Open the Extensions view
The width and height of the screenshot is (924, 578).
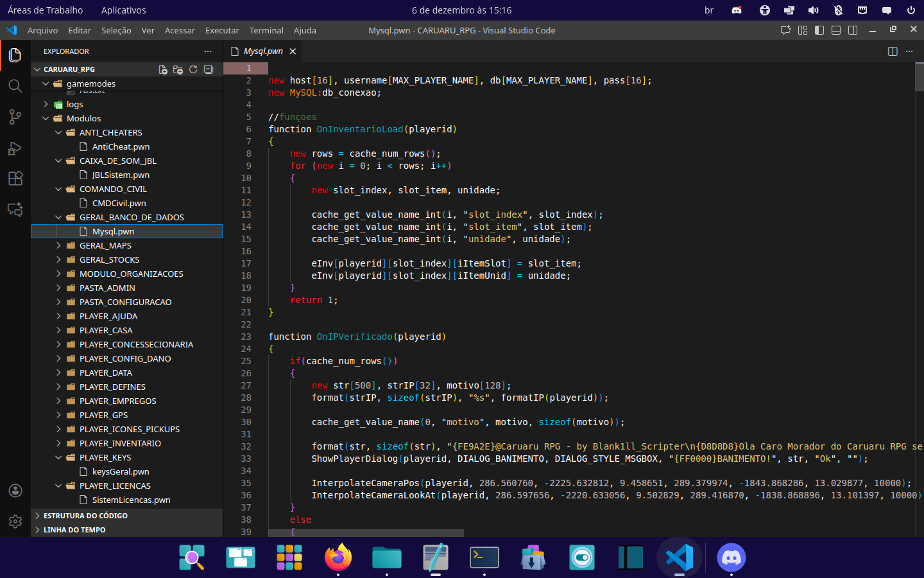[x=15, y=179]
